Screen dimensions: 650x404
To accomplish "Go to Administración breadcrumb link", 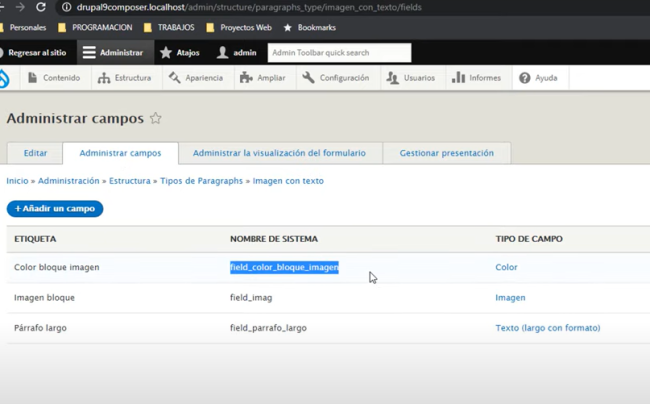I will pos(68,181).
